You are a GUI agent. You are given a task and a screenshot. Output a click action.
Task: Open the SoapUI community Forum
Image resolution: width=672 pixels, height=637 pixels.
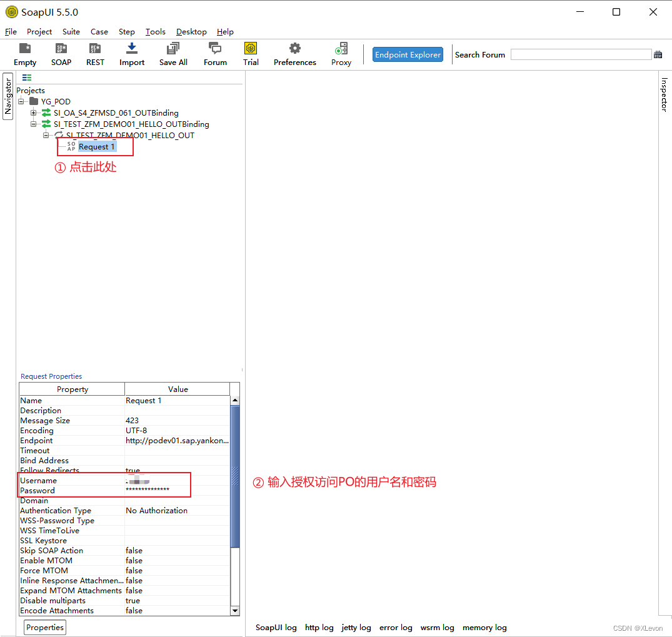coord(215,53)
